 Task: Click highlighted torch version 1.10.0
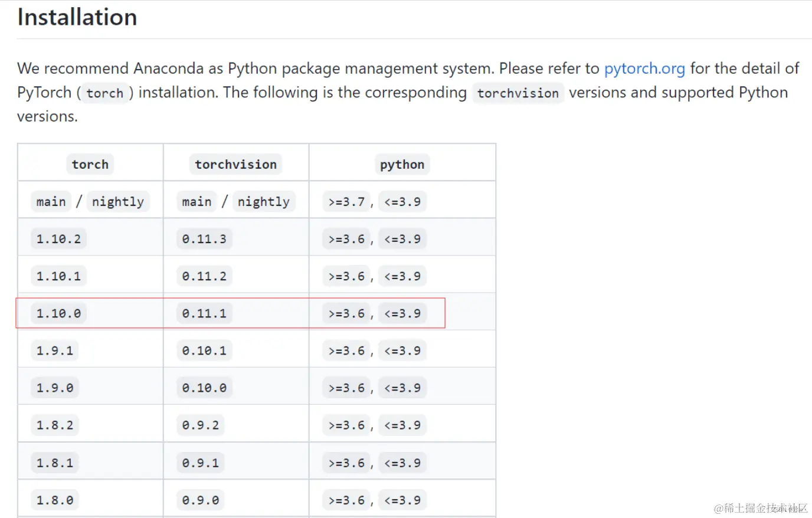(x=58, y=313)
